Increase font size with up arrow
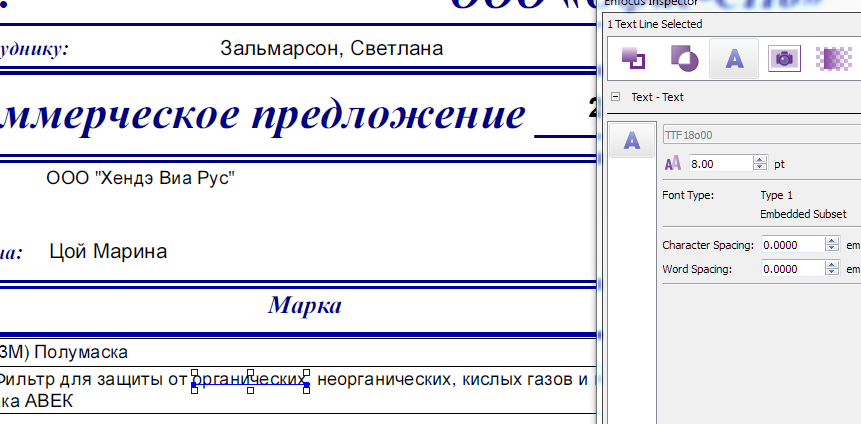 tap(760, 159)
